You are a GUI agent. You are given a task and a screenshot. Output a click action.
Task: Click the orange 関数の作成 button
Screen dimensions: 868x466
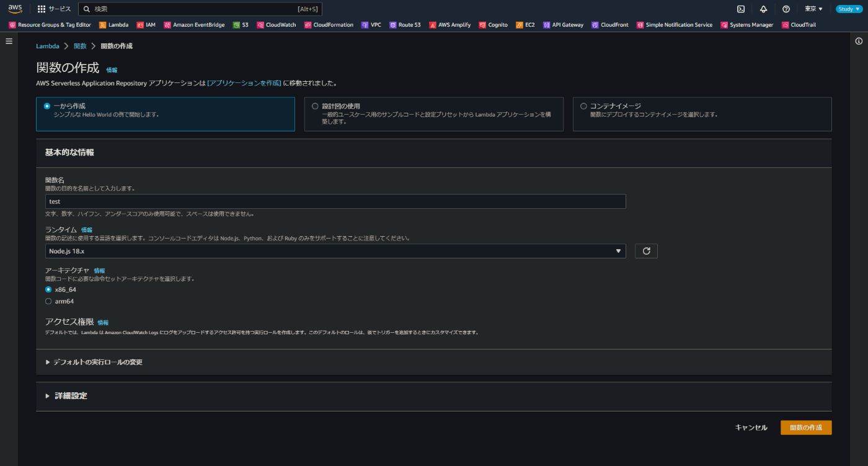[806, 428]
